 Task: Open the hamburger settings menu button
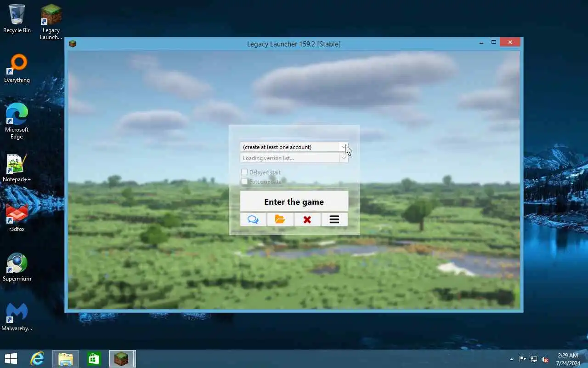click(x=334, y=219)
